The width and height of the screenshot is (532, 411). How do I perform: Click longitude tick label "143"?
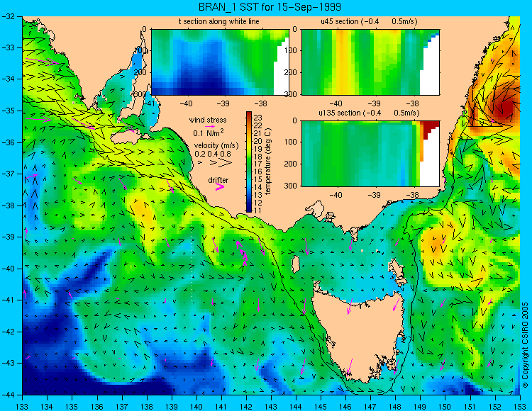coord(271,407)
